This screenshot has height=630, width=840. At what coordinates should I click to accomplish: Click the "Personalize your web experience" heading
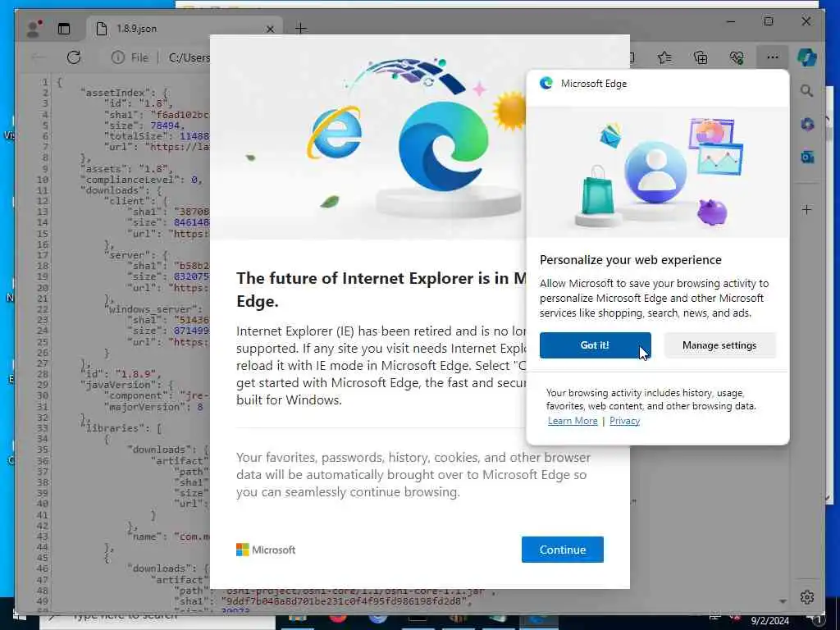631,260
